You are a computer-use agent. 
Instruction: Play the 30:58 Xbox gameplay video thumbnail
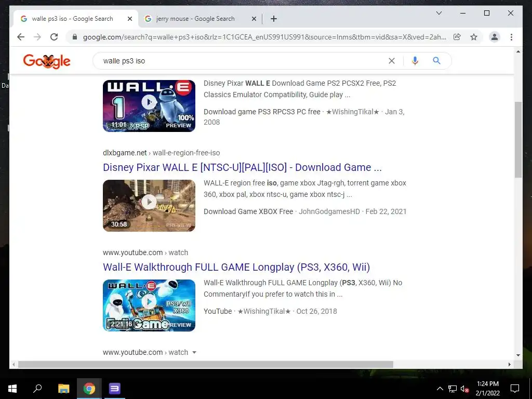tap(149, 206)
